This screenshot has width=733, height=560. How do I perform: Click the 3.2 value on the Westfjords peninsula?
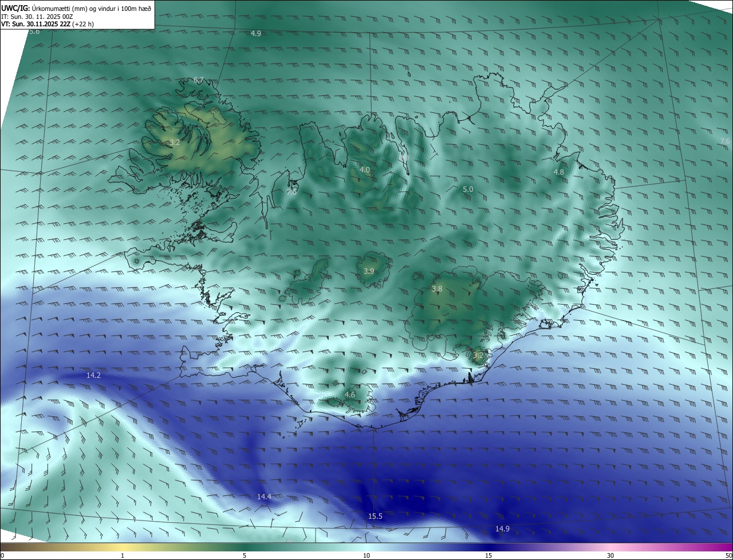(175, 142)
